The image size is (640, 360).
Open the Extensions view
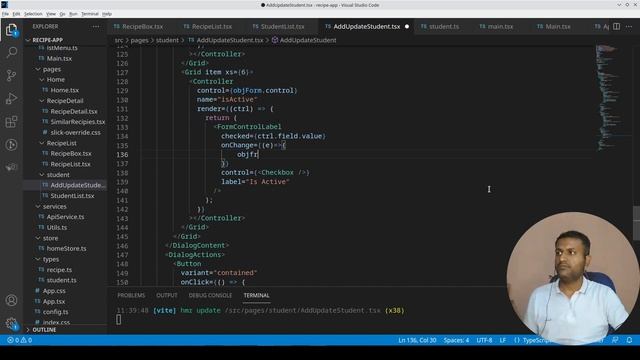pos(11,122)
